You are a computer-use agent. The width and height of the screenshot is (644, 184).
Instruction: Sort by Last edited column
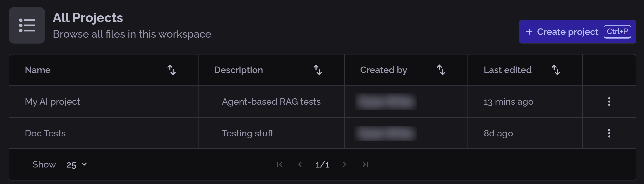pos(556,70)
